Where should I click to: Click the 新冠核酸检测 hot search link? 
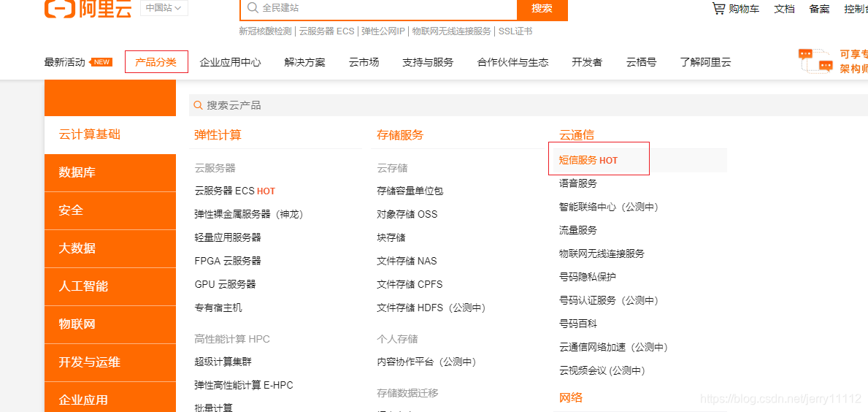[265, 31]
